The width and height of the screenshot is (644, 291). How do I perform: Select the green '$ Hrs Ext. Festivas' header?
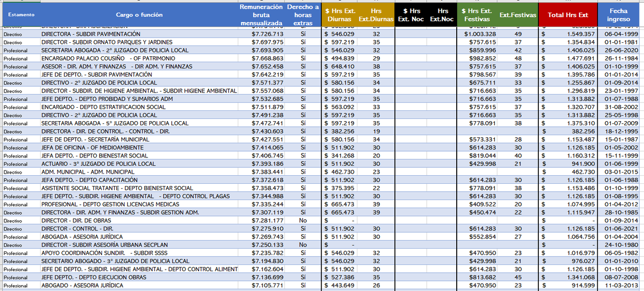(477, 14)
